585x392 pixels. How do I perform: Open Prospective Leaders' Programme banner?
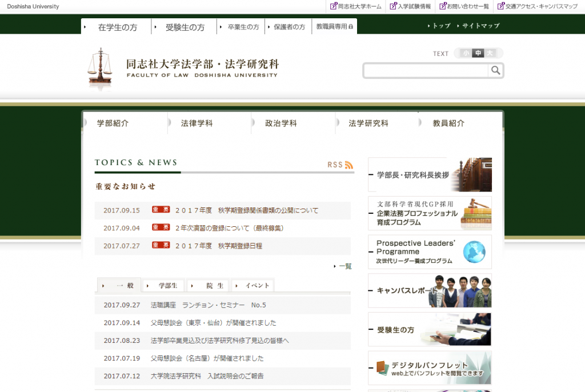(430, 252)
